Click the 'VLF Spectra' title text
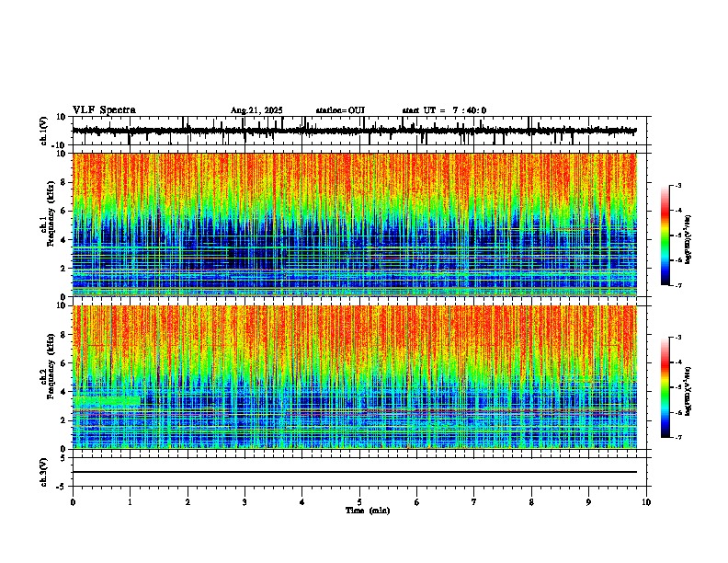The image size is (728, 563). pos(104,110)
